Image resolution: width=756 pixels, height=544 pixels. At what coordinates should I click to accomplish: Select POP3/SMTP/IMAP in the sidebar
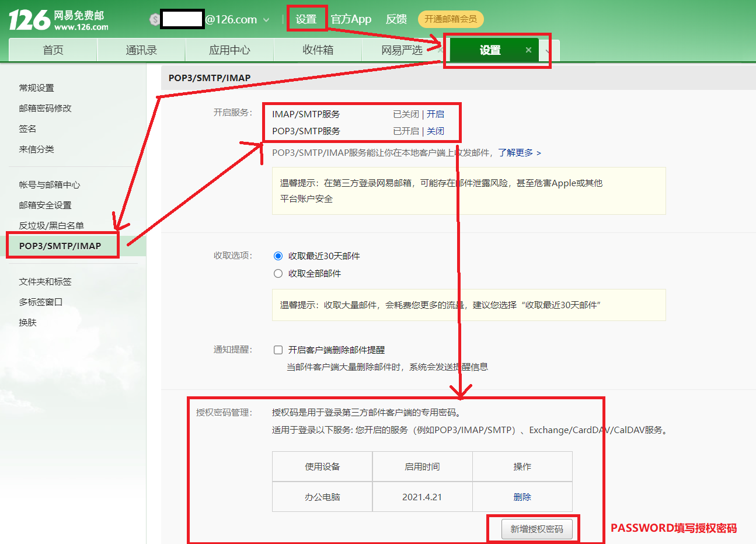coord(60,246)
